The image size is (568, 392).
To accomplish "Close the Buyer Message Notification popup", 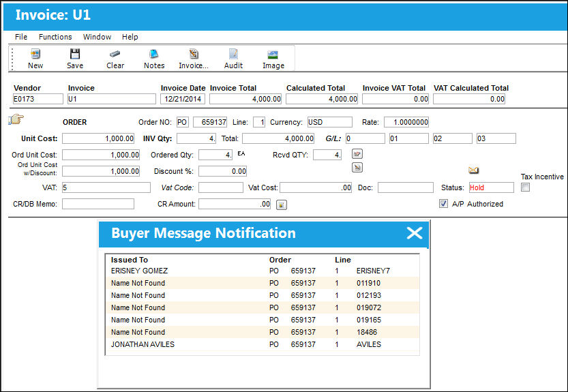I will pyautogui.click(x=415, y=233).
